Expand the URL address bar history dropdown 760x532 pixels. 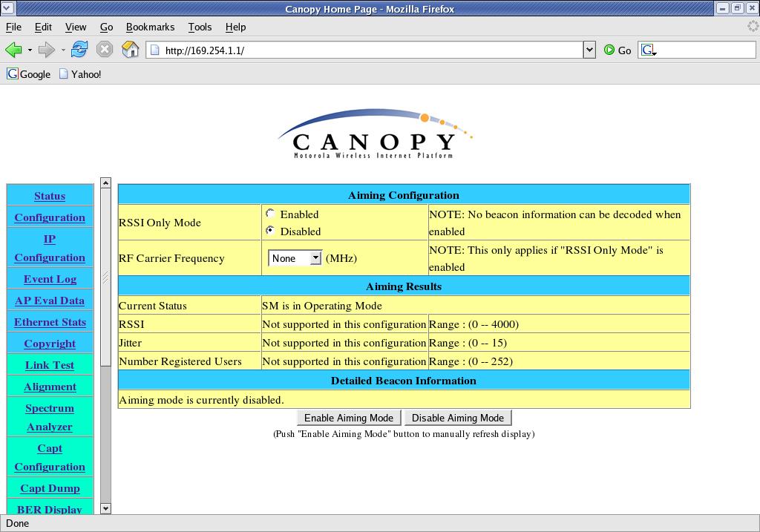[589, 50]
